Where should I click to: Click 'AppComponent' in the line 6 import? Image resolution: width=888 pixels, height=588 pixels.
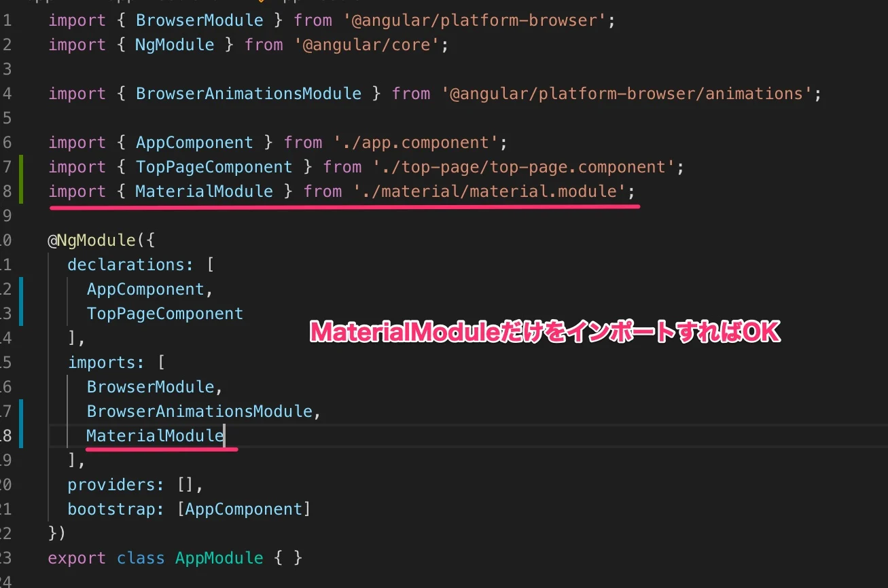(194, 143)
